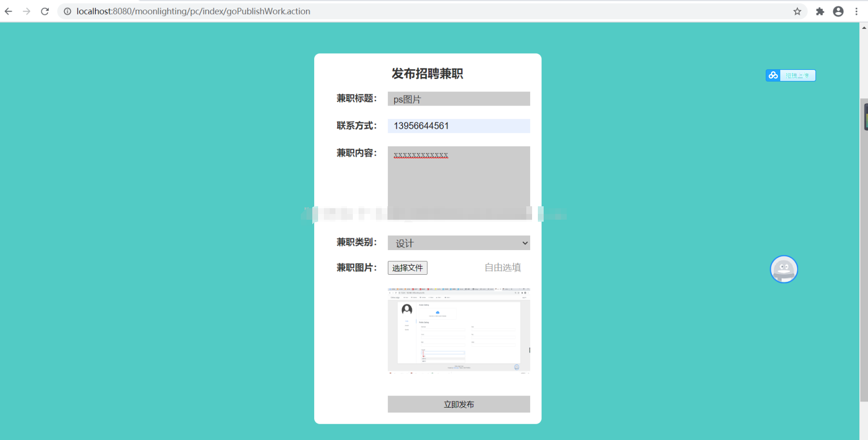Image resolution: width=868 pixels, height=440 pixels.
Task: Edit the 联系方式 phone number field
Action: pyautogui.click(x=459, y=126)
